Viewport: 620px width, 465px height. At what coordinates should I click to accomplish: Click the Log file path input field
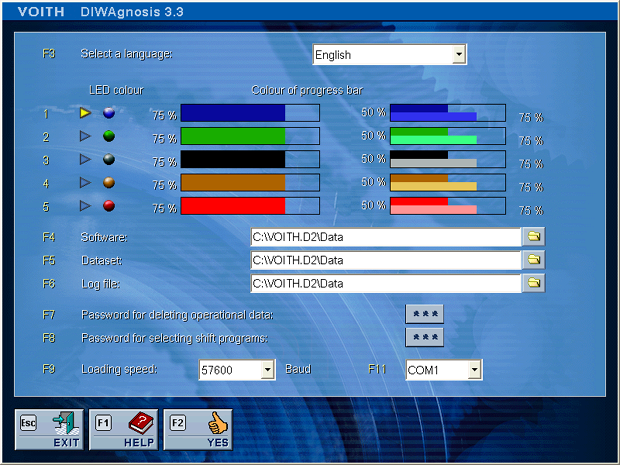pos(386,284)
